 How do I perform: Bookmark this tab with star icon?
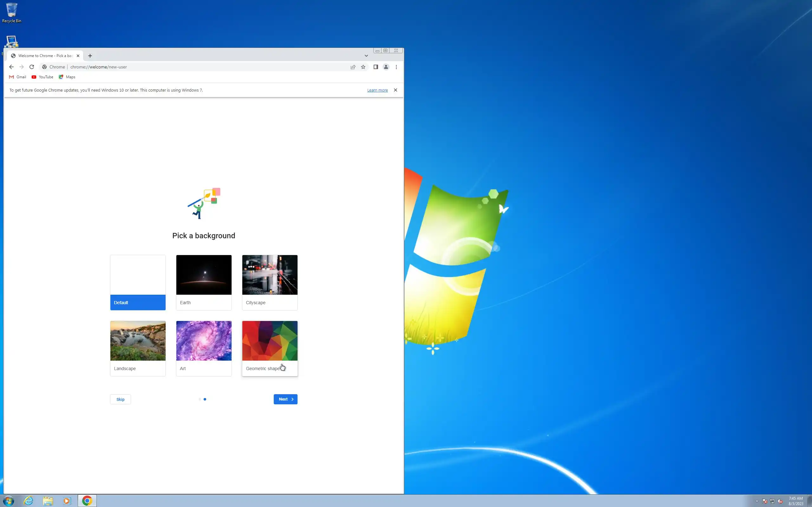[363, 67]
